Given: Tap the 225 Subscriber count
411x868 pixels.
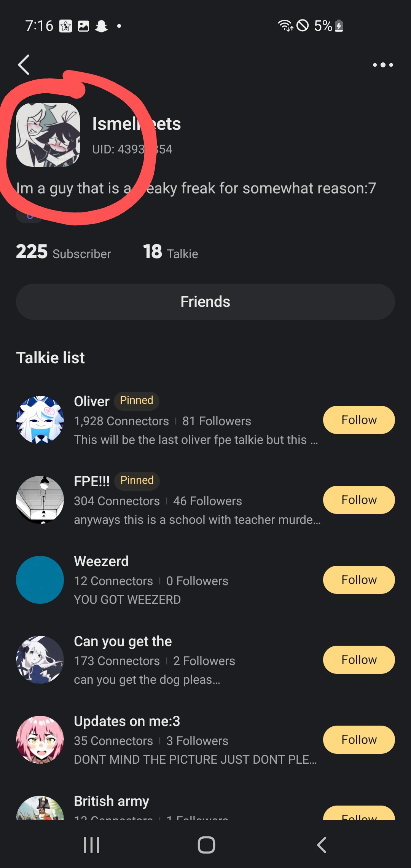Looking at the screenshot, I should 63,252.
